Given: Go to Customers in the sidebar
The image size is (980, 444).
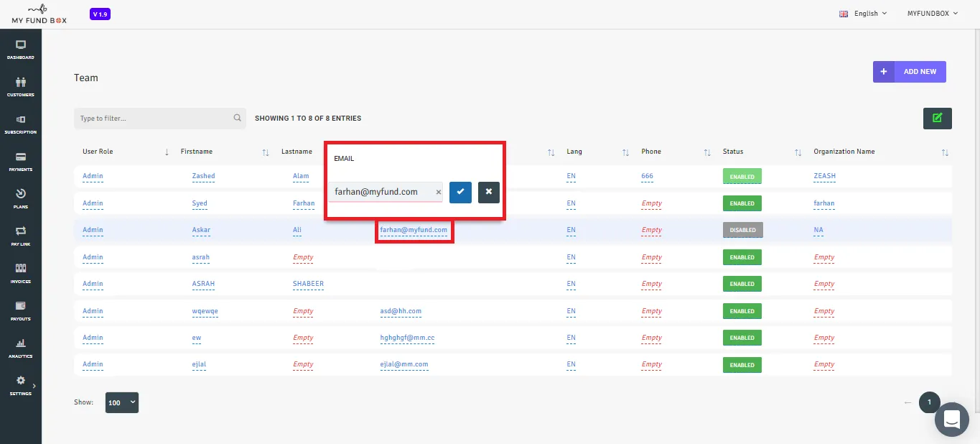Looking at the screenshot, I should click(21, 87).
